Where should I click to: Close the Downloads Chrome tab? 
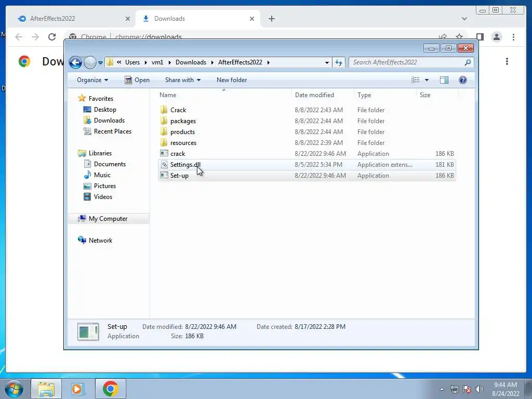(x=252, y=19)
